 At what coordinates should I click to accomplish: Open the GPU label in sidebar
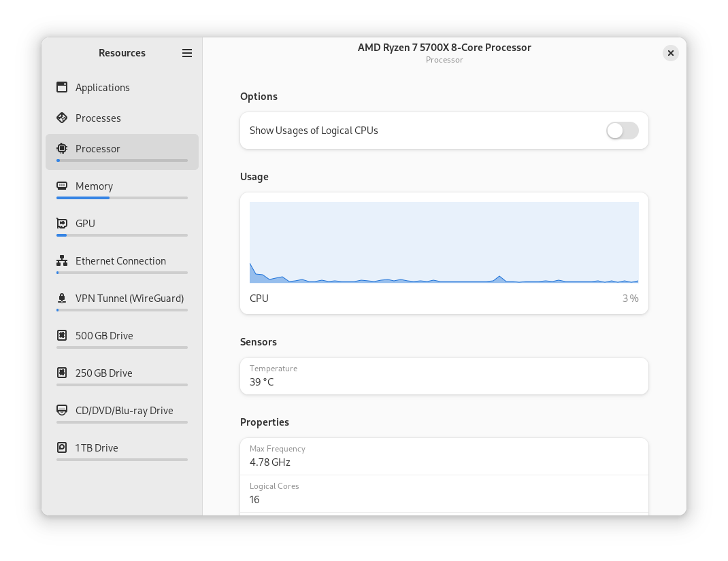click(86, 224)
